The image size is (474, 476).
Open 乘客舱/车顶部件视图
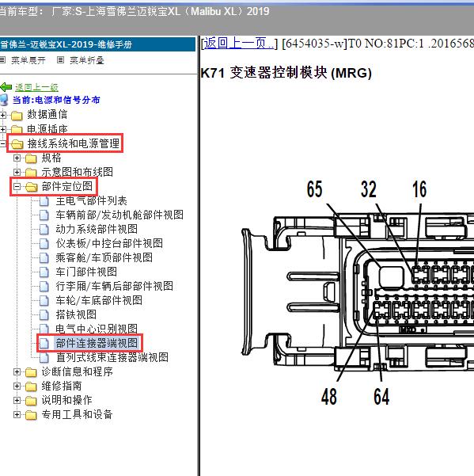pyautogui.click(x=104, y=257)
